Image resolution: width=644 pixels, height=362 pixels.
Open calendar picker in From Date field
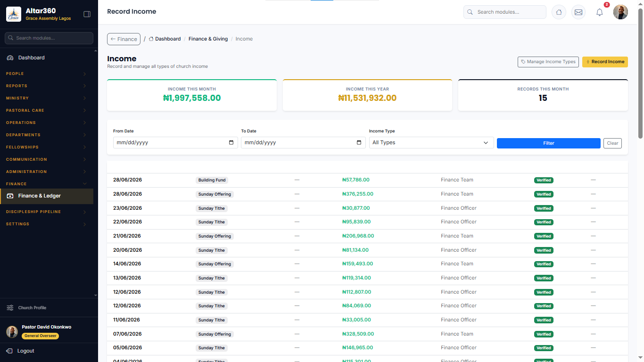[x=231, y=142]
